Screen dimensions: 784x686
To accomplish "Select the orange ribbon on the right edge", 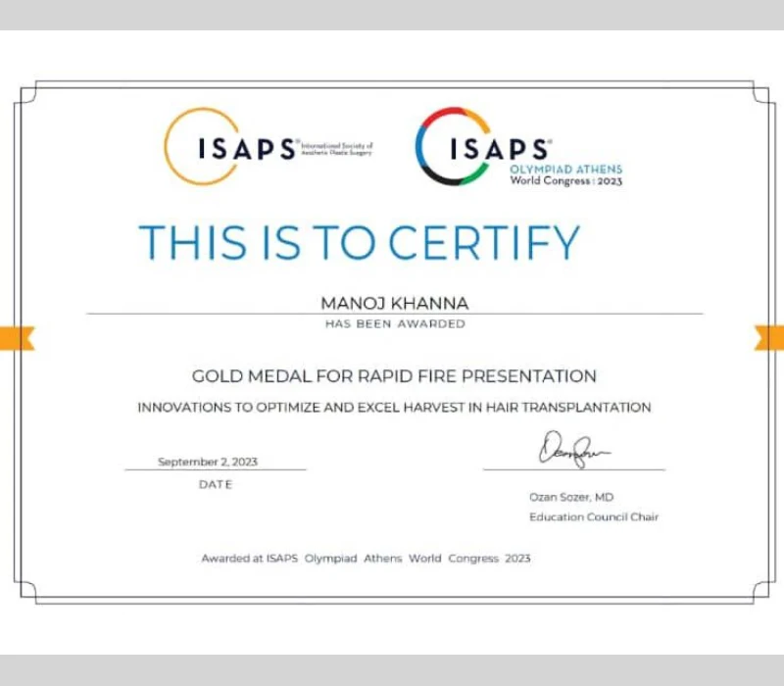I will [x=771, y=336].
